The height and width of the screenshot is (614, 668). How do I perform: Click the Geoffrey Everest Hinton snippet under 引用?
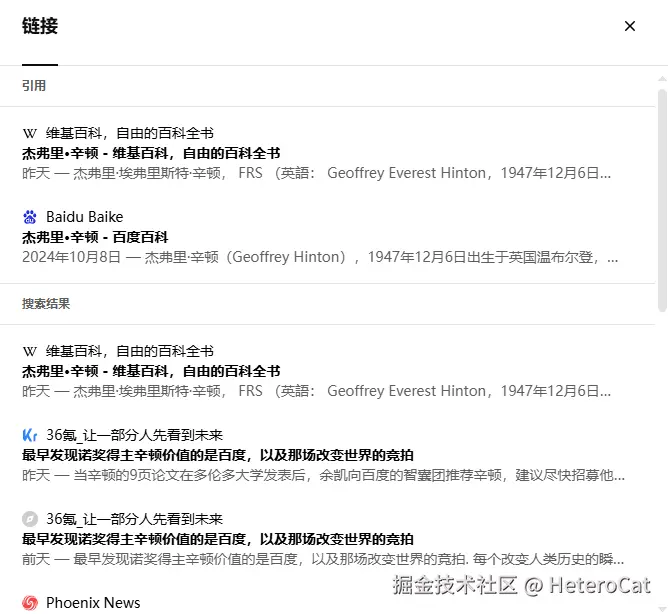pos(317,173)
